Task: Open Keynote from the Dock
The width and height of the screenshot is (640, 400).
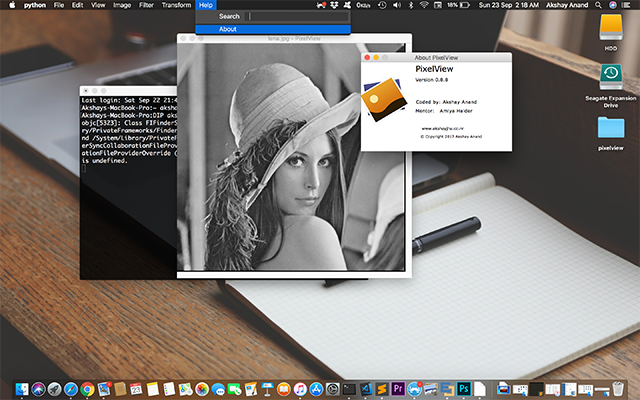Action: coord(267,389)
